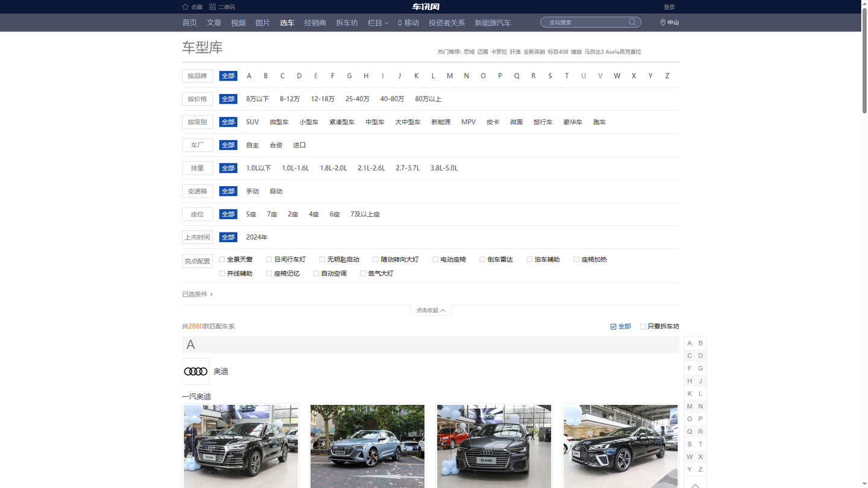Check the 只看拆车坊 checkbox
868x488 pixels.
(643, 327)
